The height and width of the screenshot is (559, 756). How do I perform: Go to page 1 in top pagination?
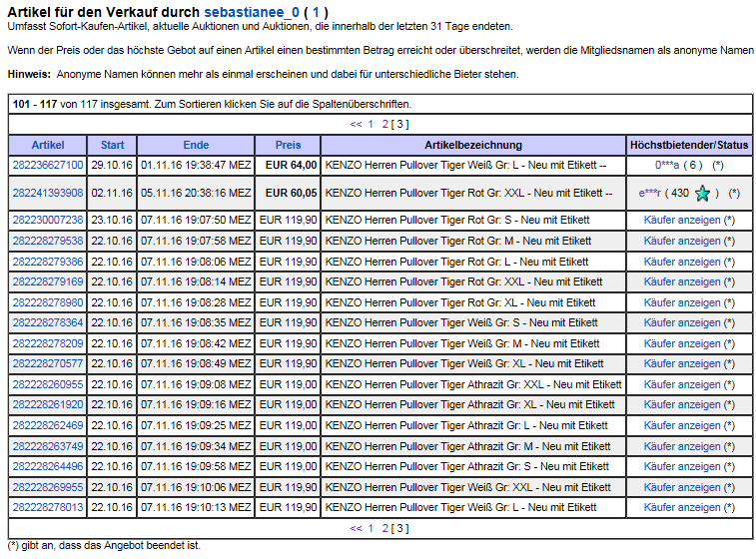coord(371,125)
